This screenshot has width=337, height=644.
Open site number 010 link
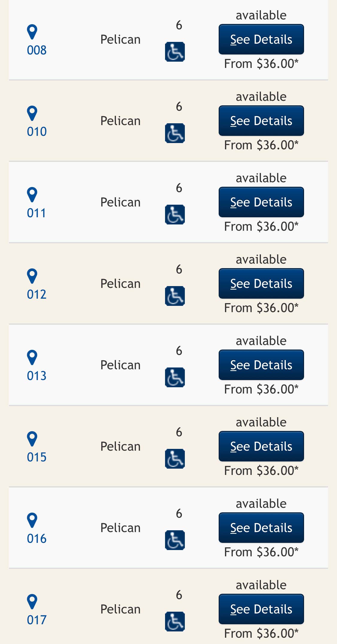37,132
